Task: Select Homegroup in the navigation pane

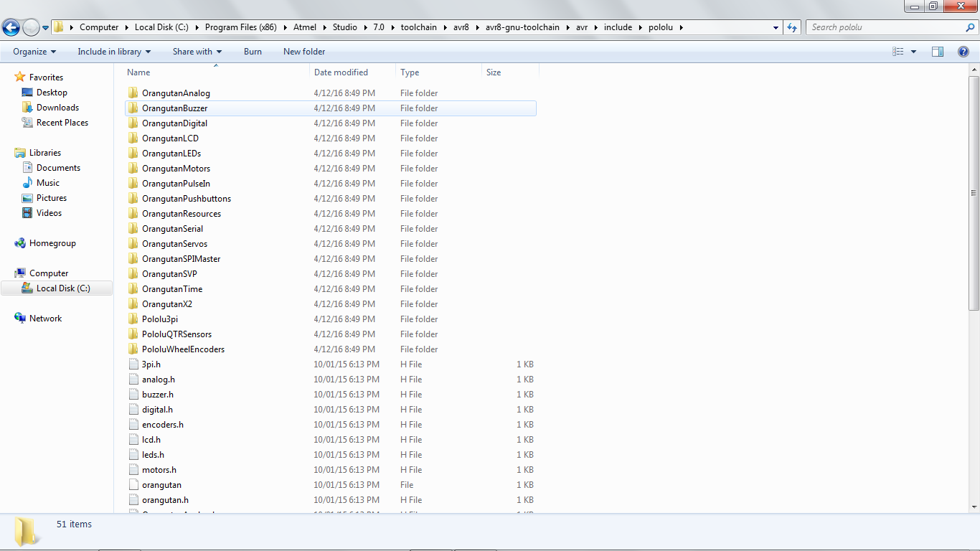Action: (x=52, y=243)
